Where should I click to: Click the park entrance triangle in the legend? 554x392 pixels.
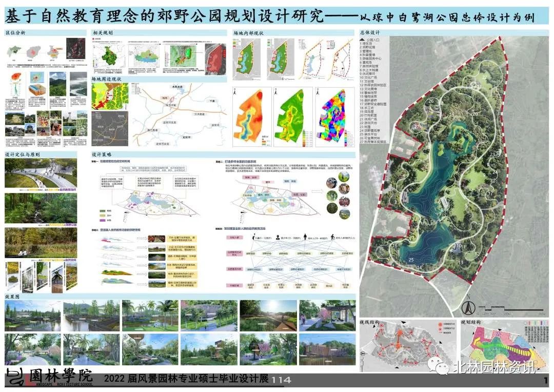tap(363, 39)
